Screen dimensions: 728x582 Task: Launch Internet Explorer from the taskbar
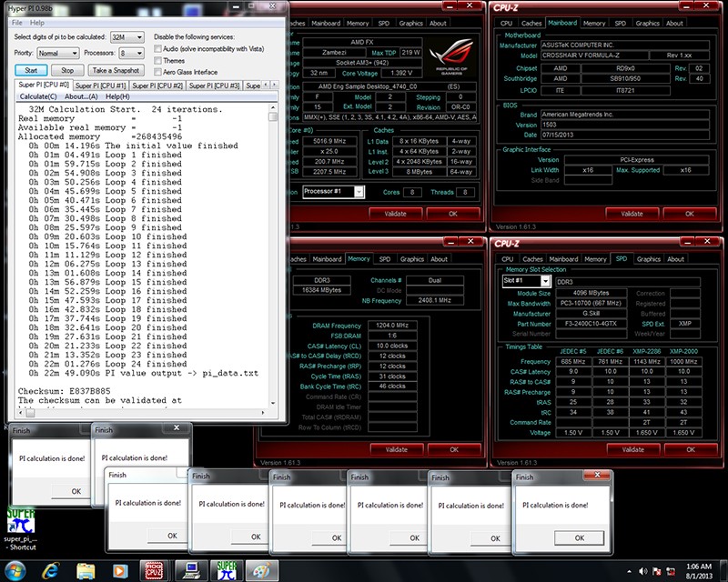[51, 570]
